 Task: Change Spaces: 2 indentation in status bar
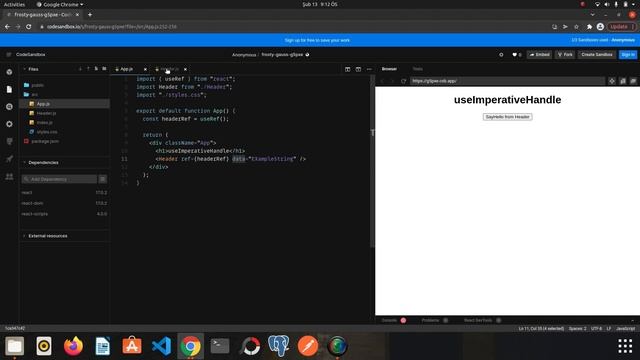577,329
